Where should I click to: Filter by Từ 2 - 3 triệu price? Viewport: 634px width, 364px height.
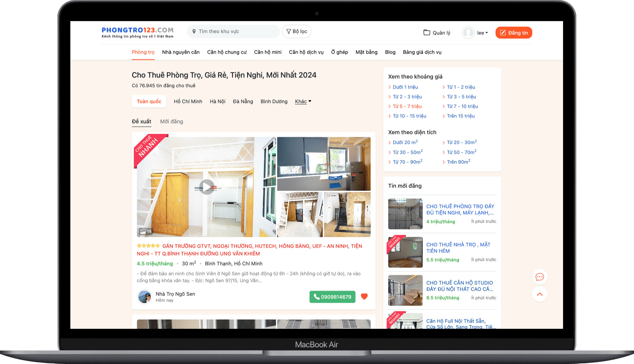pos(407,97)
